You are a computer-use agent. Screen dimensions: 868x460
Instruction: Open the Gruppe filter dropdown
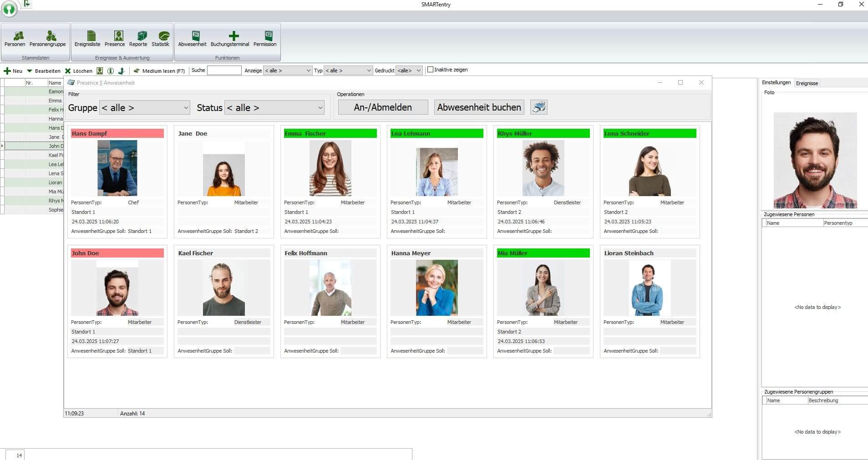point(144,107)
